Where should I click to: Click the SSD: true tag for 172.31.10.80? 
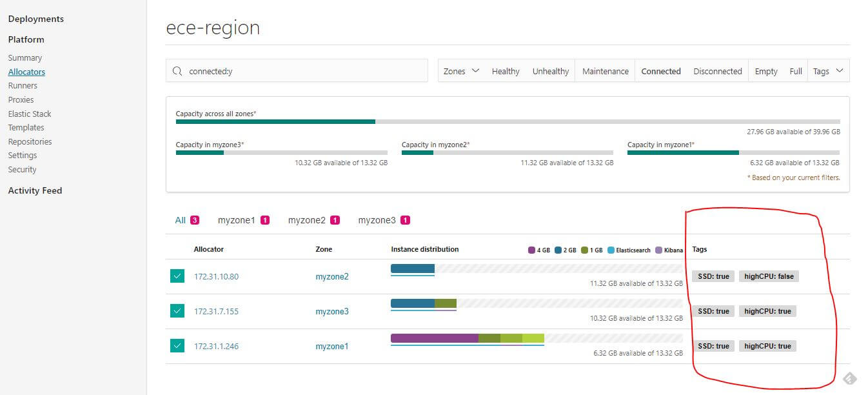713,276
